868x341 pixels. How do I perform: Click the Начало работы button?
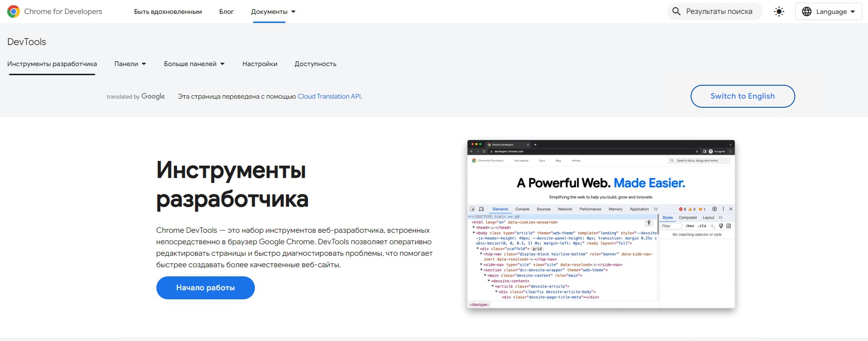pos(206,288)
